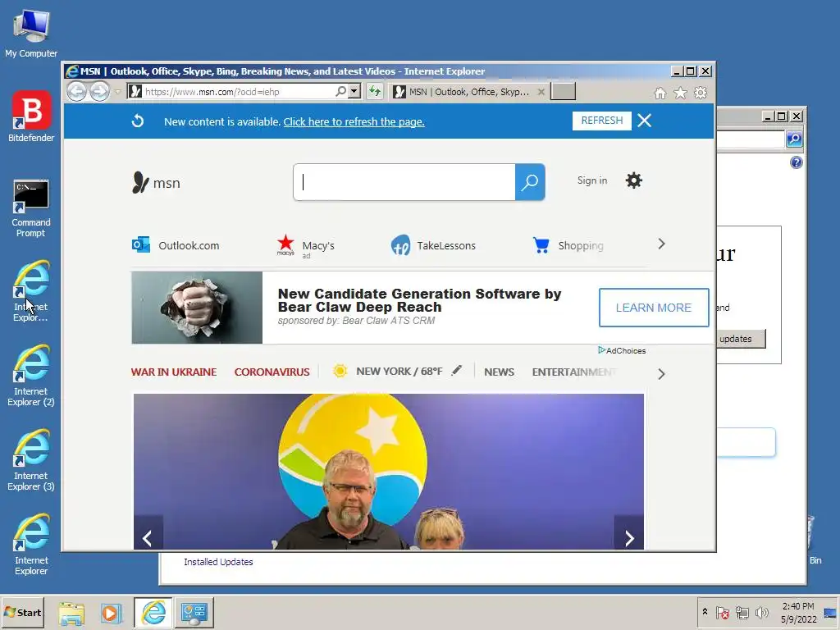Screen dimensions: 840x630
Task: Click the featured story carousel image
Action: click(x=388, y=472)
